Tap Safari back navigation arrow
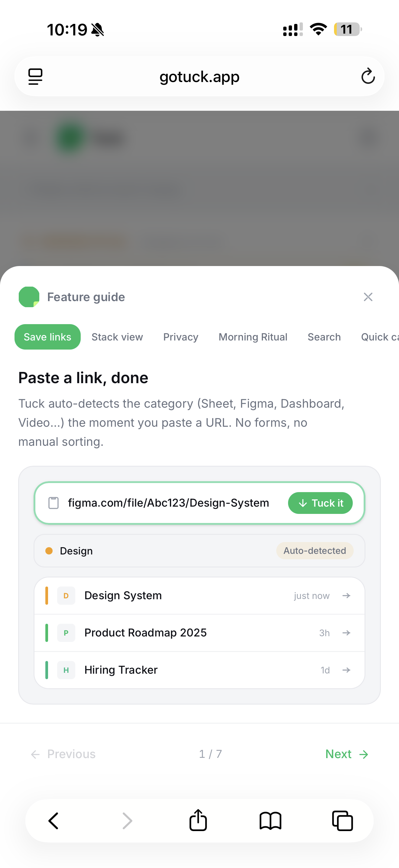The height and width of the screenshot is (868, 399). (54, 821)
